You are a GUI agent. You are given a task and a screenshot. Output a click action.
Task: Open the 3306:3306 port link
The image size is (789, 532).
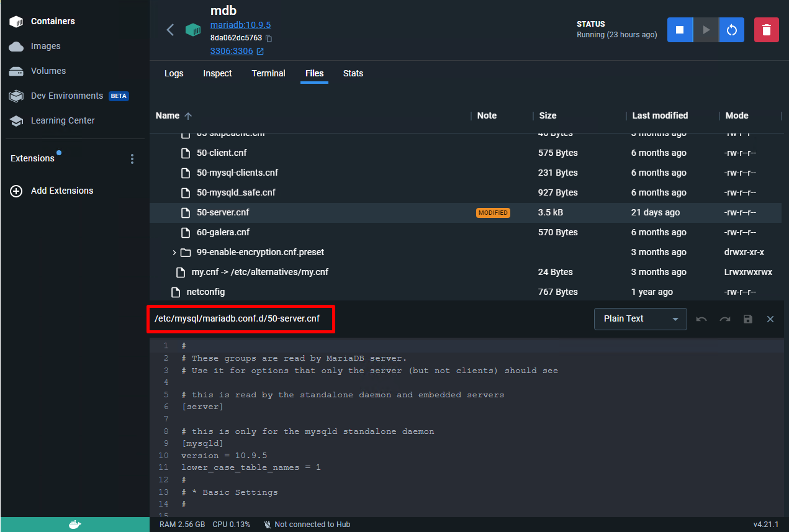click(232, 51)
